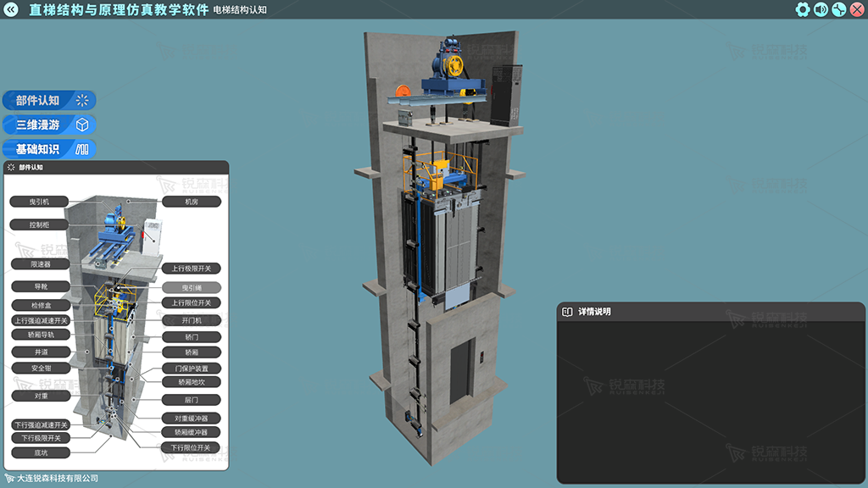The height and width of the screenshot is (488, 868).
Task: Choose the 限速器 label
Action: point(41,264)
